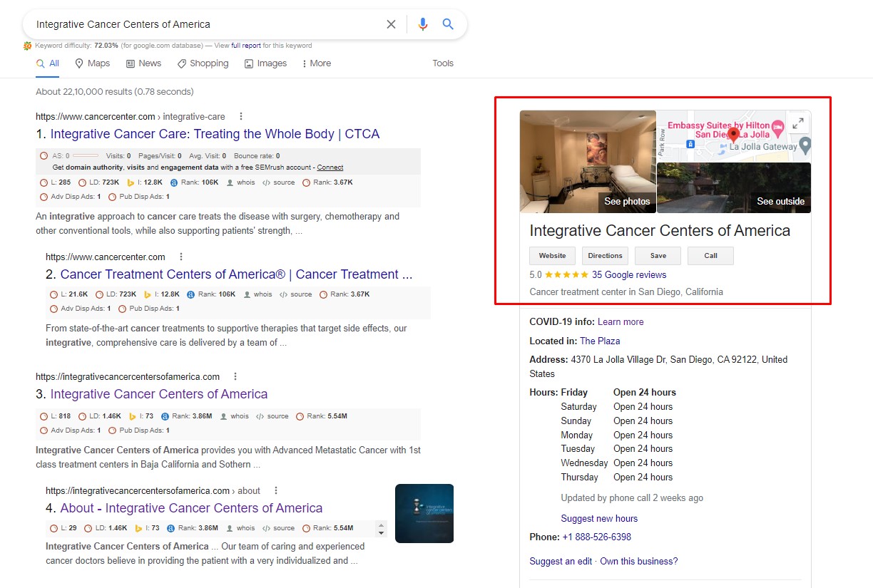Open the three-dot menu next to https://www.cancercenter.com
Viewport: 873px width, 588px height.
point(181,257)
